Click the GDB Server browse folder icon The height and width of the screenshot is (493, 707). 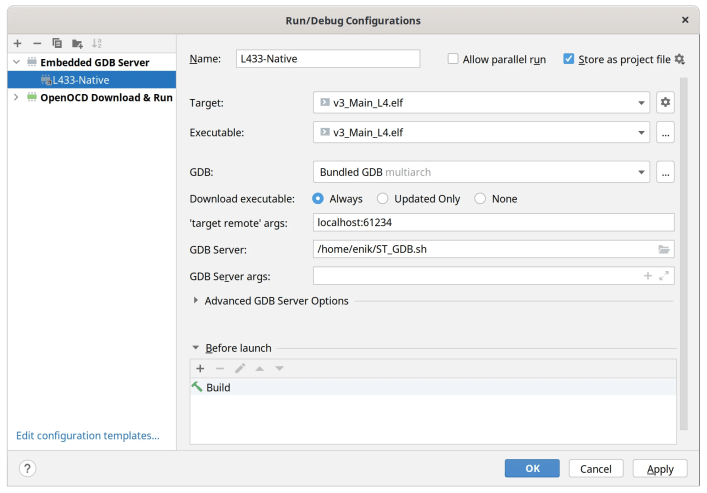coord(664,250)
